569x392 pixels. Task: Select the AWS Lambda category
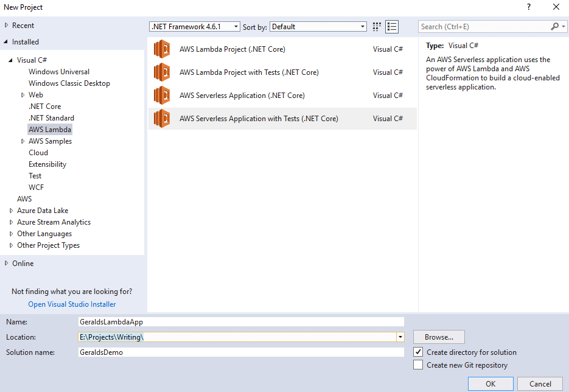click(50, 130)
